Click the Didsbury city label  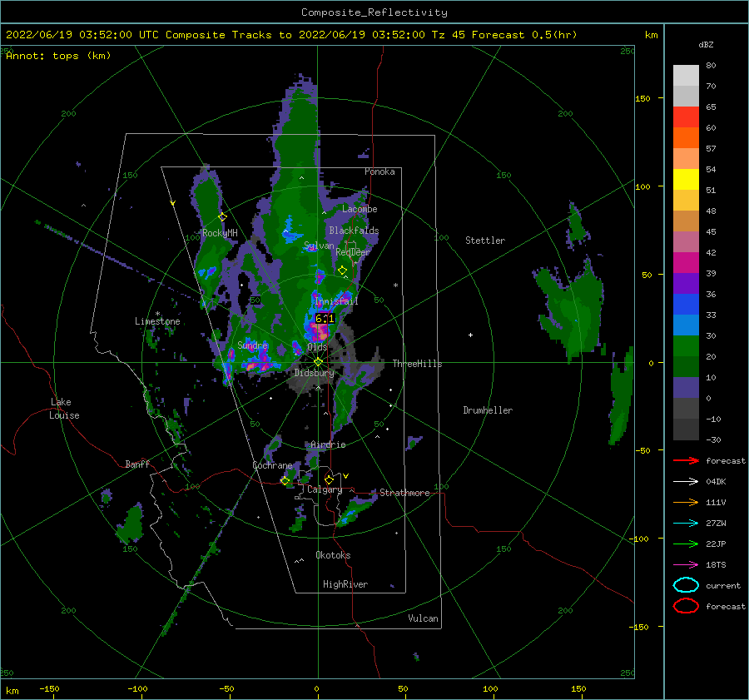pyautogui.click(x=314, y=373)
